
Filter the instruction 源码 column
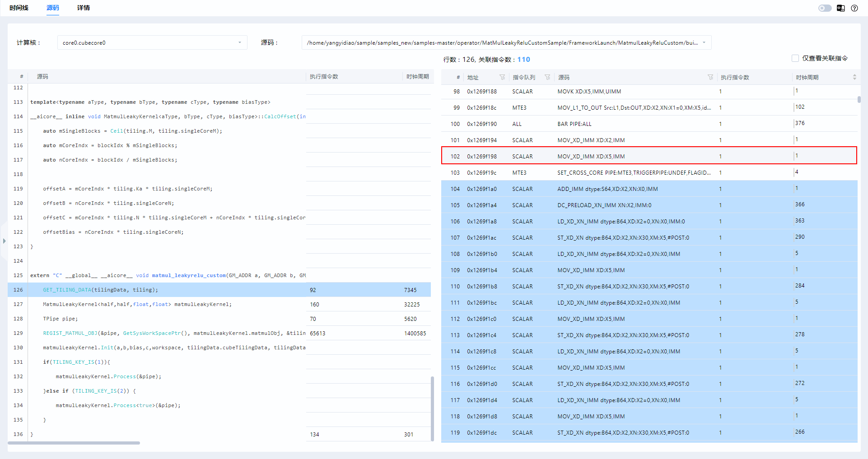point(710,77)
